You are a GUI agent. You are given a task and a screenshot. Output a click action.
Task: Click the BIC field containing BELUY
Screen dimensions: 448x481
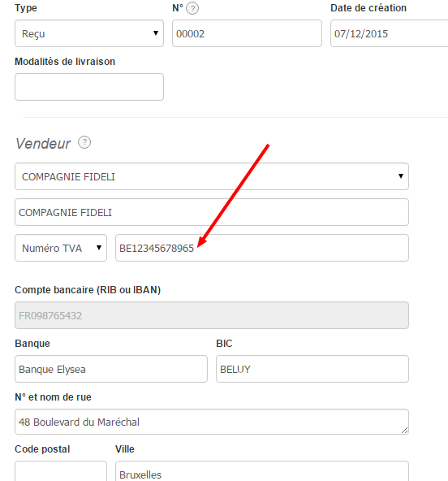312,369
